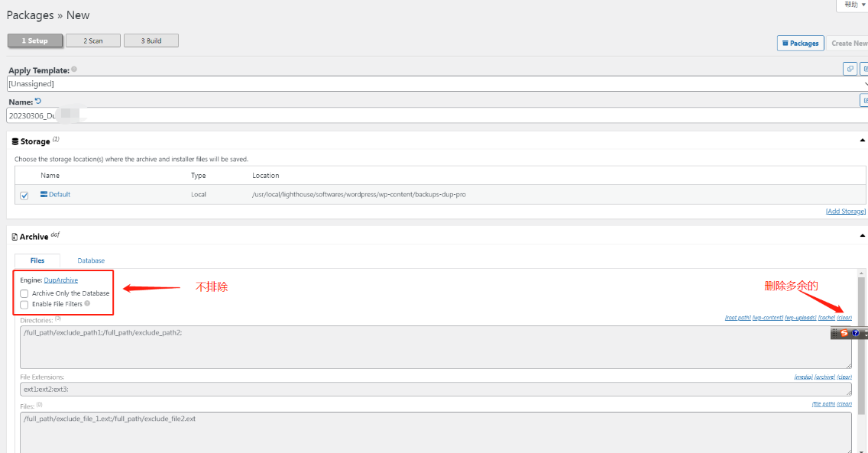868x453 pixels.
Task: Click the Enable File Filters info icon
Action: click(87, 303)
